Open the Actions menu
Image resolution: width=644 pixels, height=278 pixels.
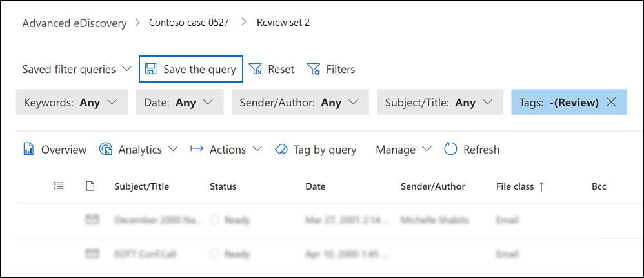(226, 150)
